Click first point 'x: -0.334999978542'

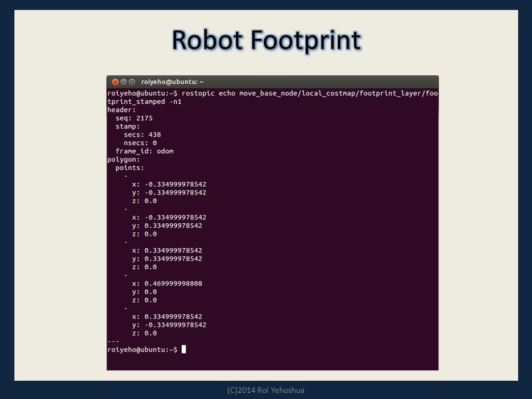pos(169,184)
